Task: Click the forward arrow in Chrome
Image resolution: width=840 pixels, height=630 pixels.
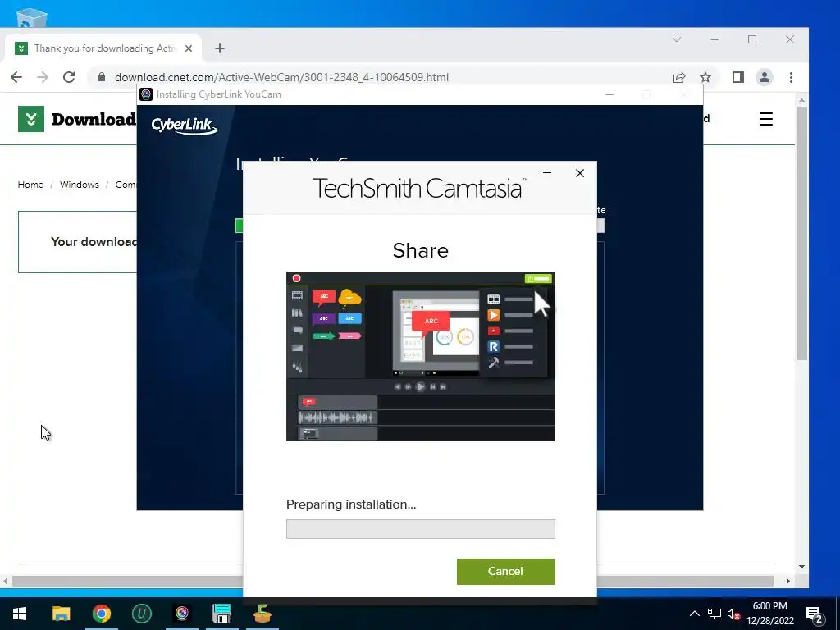Action: click(x=43, y=77)
